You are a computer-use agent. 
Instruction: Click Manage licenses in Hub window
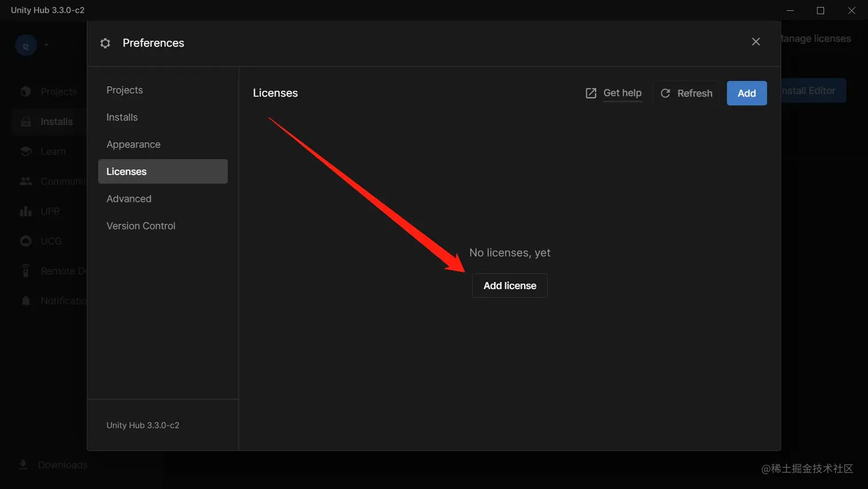pyautogui.click(x=816, y=38)
